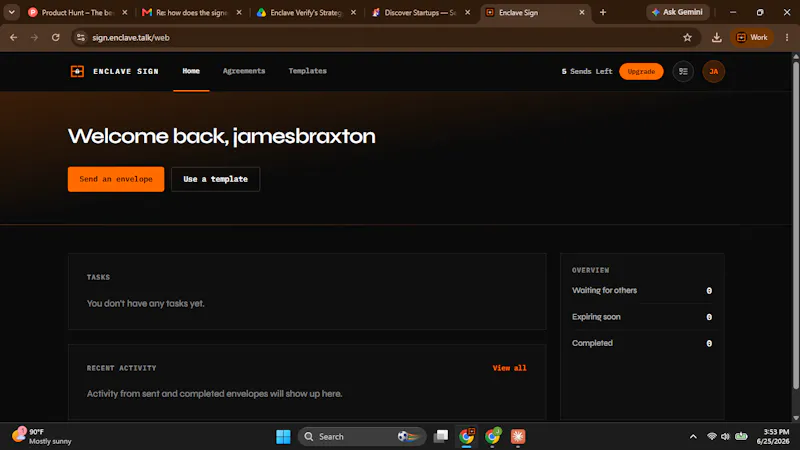Viewport: 800px width, 450px height.
Task: Open the Chrome three-dot menu
Action: (787, 37)
